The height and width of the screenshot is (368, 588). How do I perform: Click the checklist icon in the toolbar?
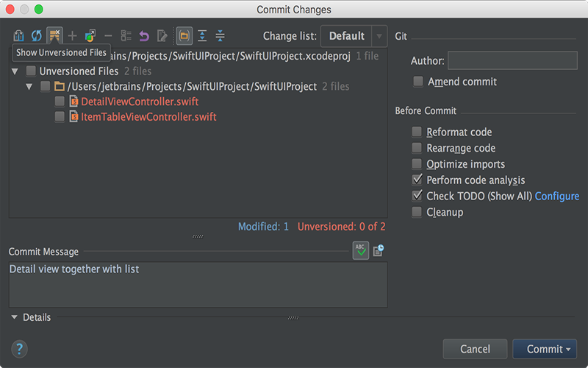(126, 36)
